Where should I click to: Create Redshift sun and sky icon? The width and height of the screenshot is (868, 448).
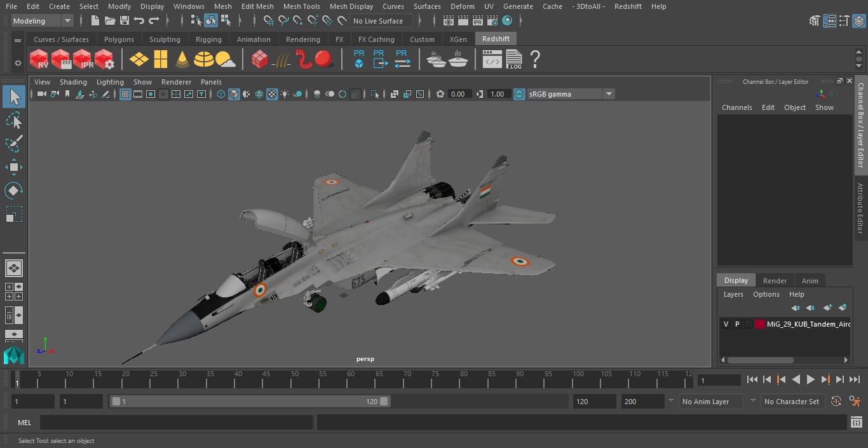coord(226,59)
